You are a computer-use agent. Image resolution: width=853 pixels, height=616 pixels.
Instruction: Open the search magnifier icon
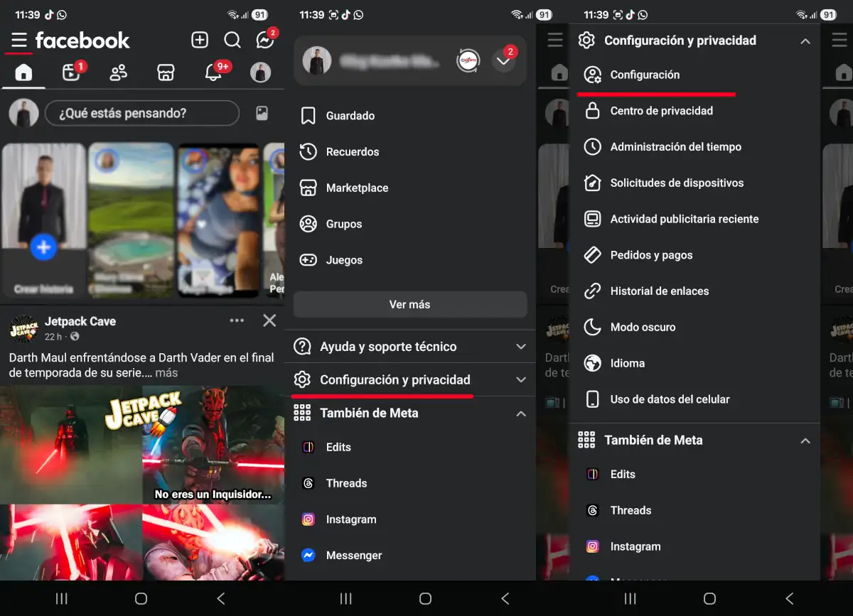232,40
